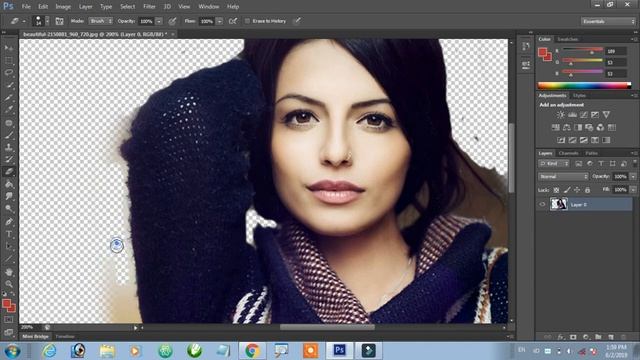Open the collapsed History panel icon

coord(526,47)
